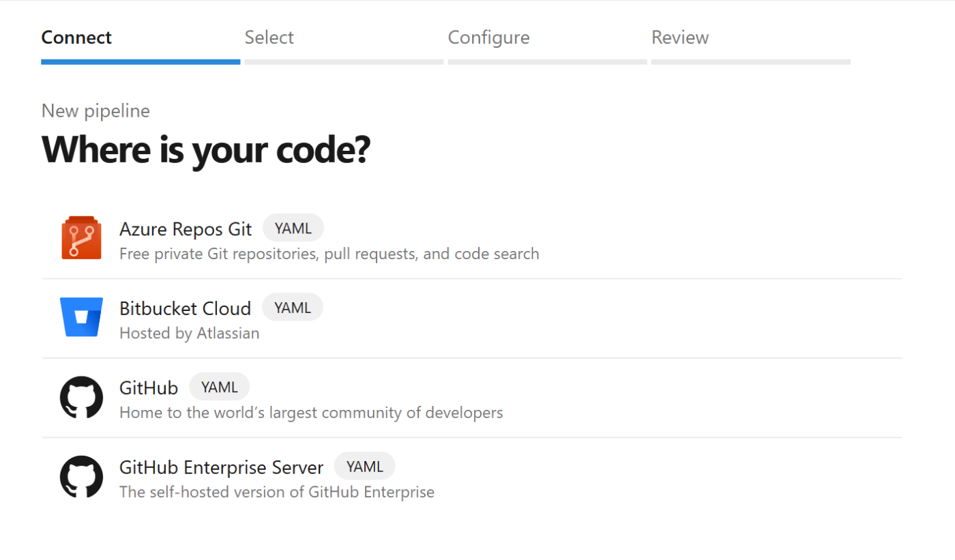This screenshot has width=955, height=560.
Task: Click the GitHub octocat icon
Action: point(81,397)
